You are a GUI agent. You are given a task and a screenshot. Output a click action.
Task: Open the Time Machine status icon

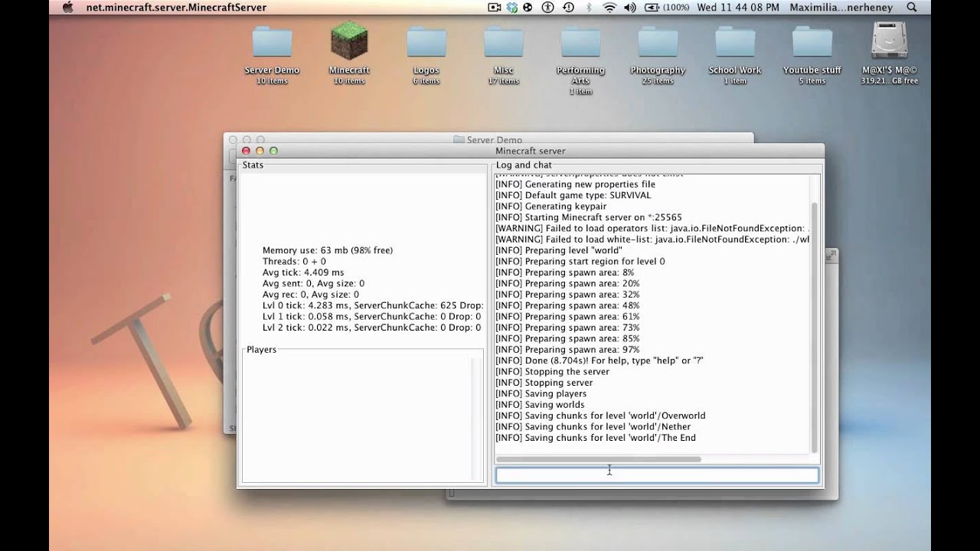pyautogui.click(x=568, y=8)
